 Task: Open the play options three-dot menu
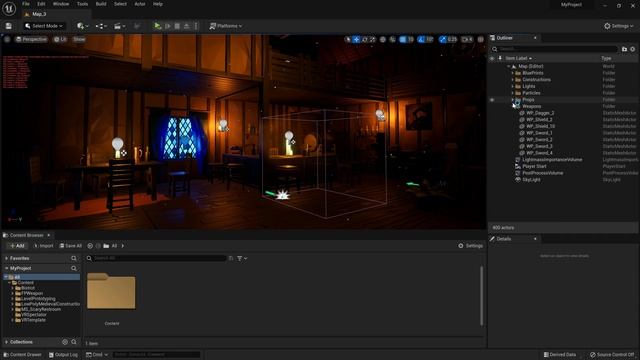pos(196,26)
